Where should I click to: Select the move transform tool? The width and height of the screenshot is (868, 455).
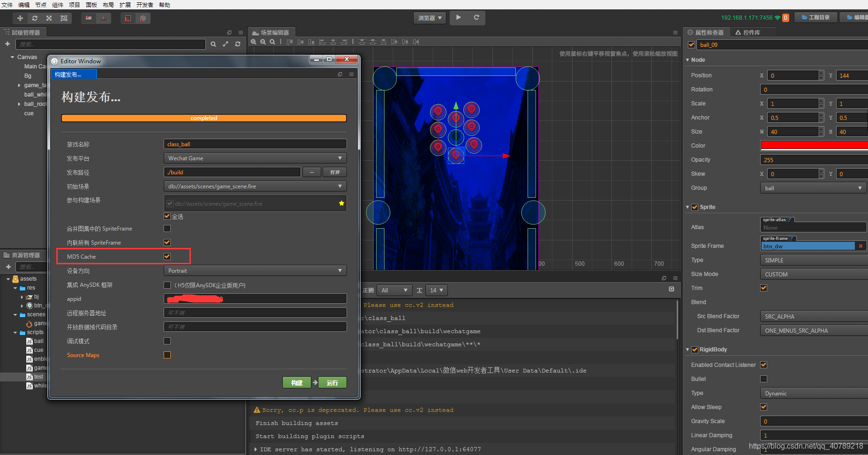[x=20, y=18]
